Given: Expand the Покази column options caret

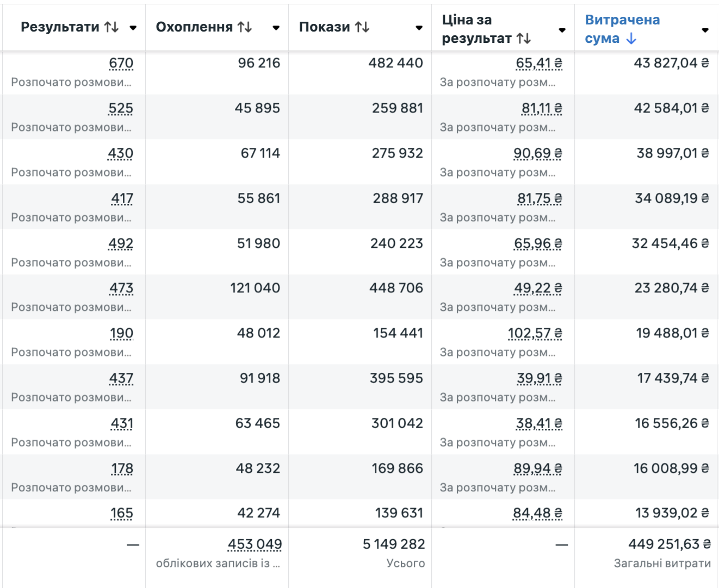Looking at the screenshot, I should point(419,28).
